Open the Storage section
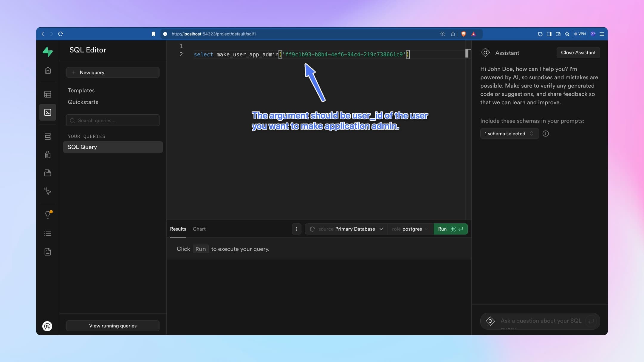 tap(48, 173)
